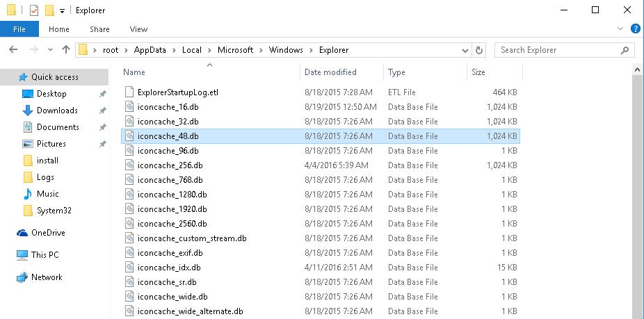Click the Properties icon in quick access toolbar

[x=34, y=10]
